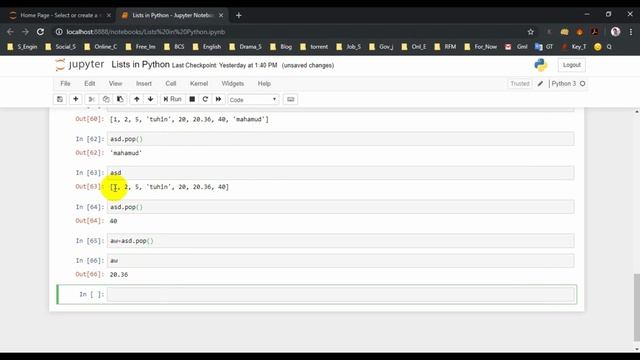Click the pencil edit mode icon
The image size is (640, 360).
pyautogui.click(x=540, y=84)
